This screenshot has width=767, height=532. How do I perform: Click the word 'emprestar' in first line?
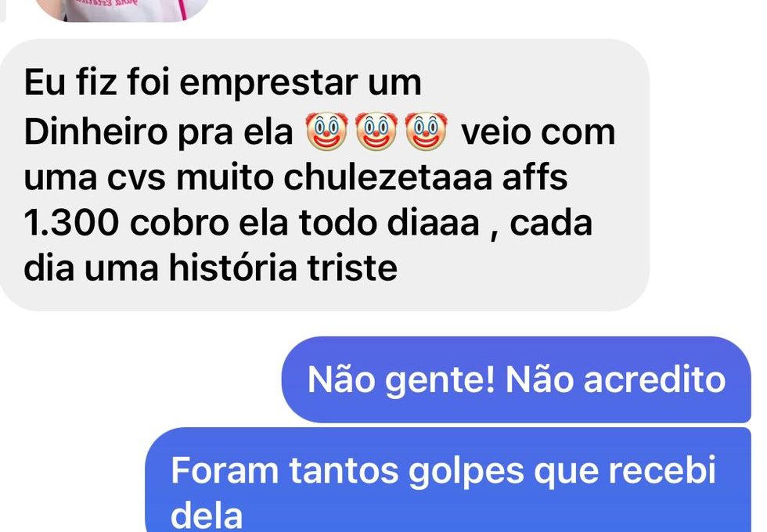coord(268,84)
